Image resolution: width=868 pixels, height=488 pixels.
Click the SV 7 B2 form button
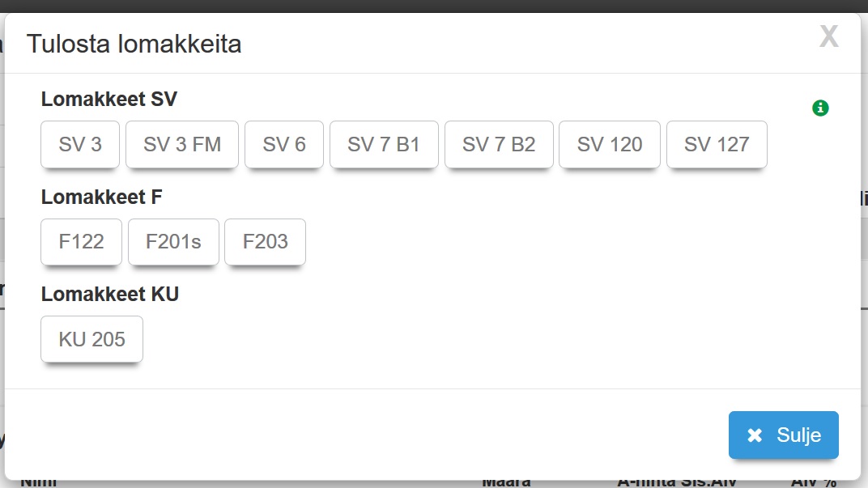point(499,145)
